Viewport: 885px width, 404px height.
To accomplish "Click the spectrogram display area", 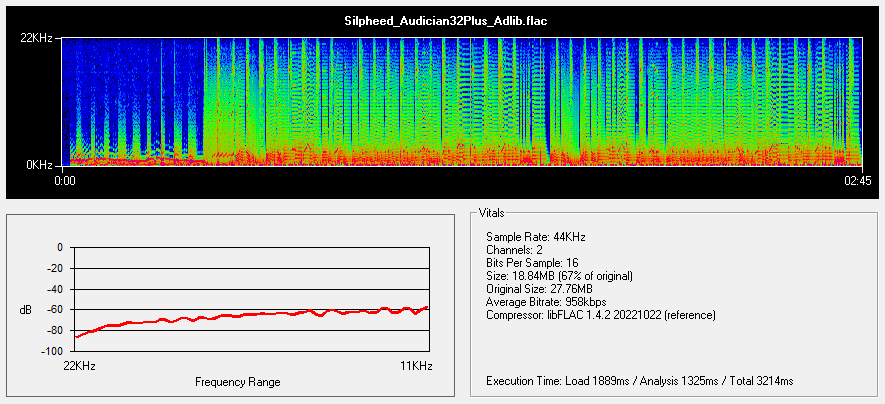I will (461, 101).
